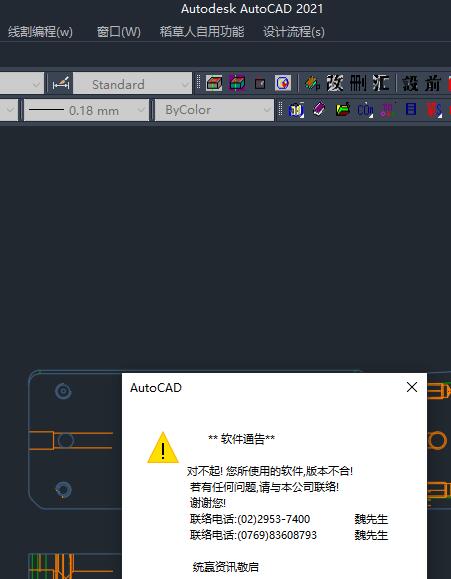
Task: Click the dimension style brush icon
Action: (x=61, y=84)
